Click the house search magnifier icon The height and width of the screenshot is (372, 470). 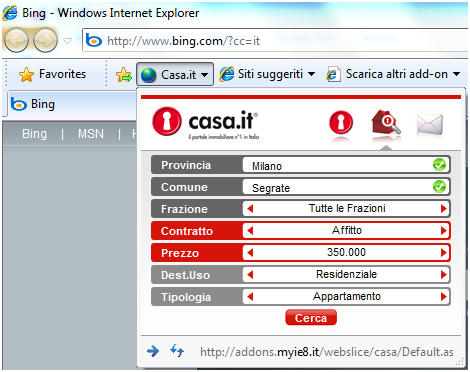tap(386, 123)
